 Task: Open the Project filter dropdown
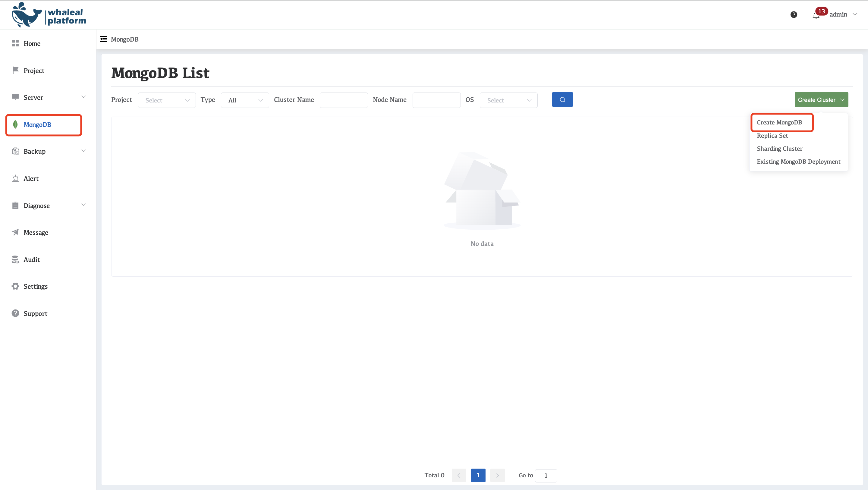(167, 100)
